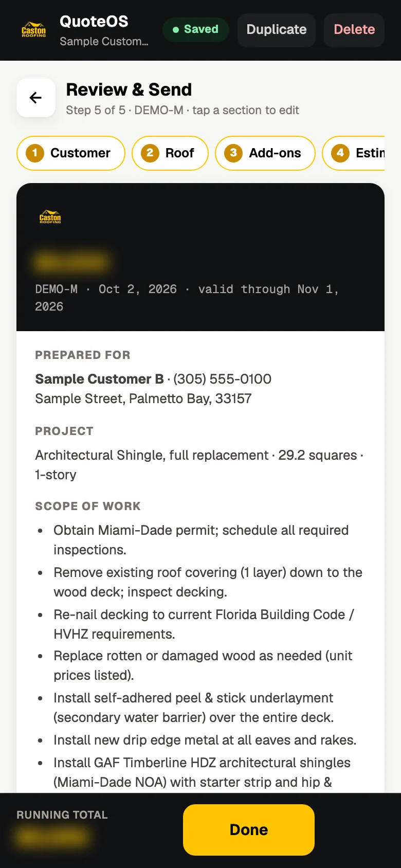Edit the Prepared For section
This screenshot has height=868, width=401.
(x=200, y=377)
